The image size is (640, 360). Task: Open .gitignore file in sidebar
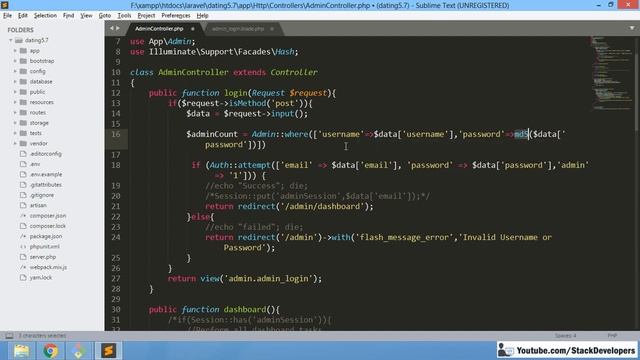click(x=42, y=195)
